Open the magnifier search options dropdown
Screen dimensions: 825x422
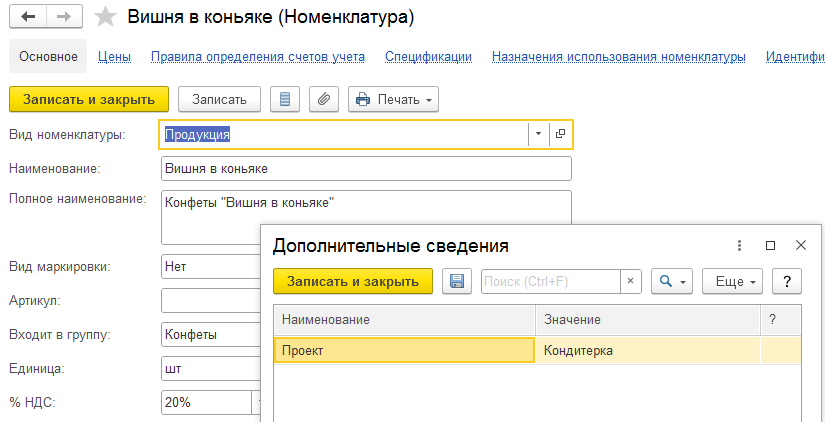click(x=672, y=282)
